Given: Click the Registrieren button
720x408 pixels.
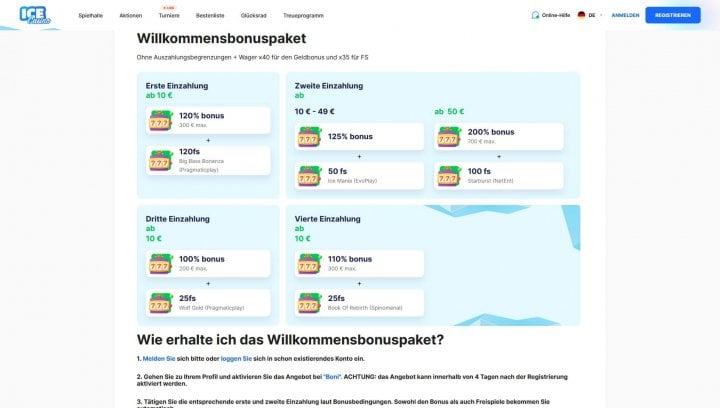Looking at the screenshot, I should [x=673, y=15].
